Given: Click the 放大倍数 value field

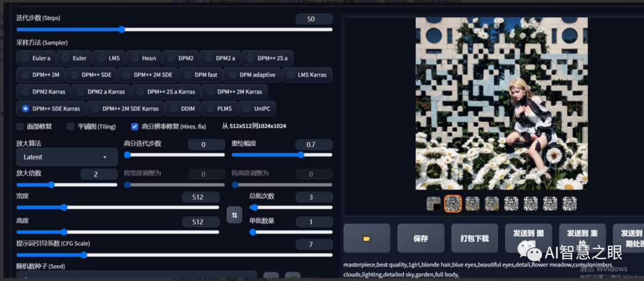Looking at the screenshot, I should (x=99, y=174).
